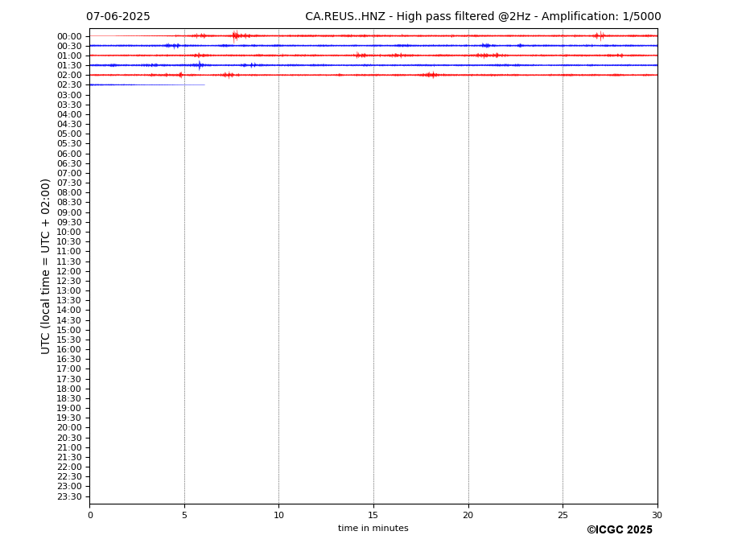Click the date label 07-06-2025
The height and width of the screenshot is (560, 746).
click(118, 17)
